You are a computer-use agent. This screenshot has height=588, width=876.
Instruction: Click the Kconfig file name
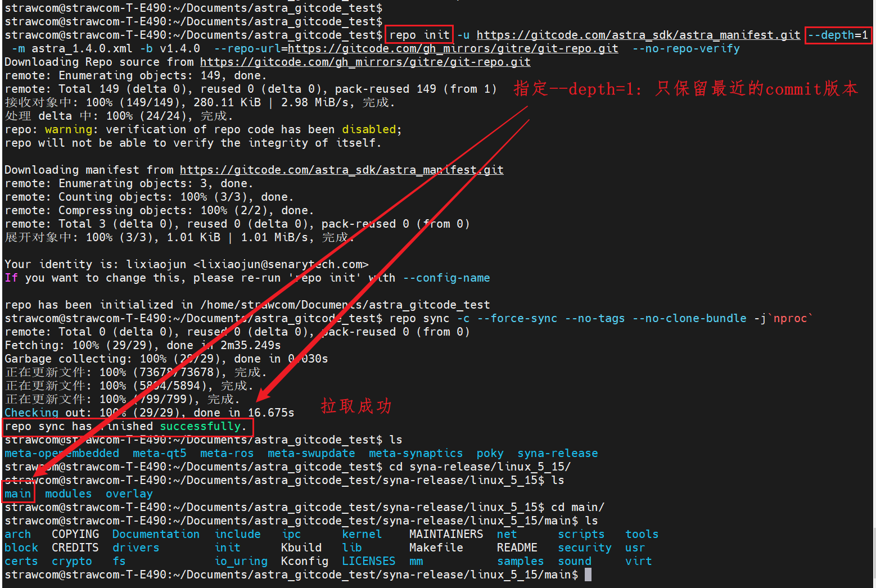(305, 561)
